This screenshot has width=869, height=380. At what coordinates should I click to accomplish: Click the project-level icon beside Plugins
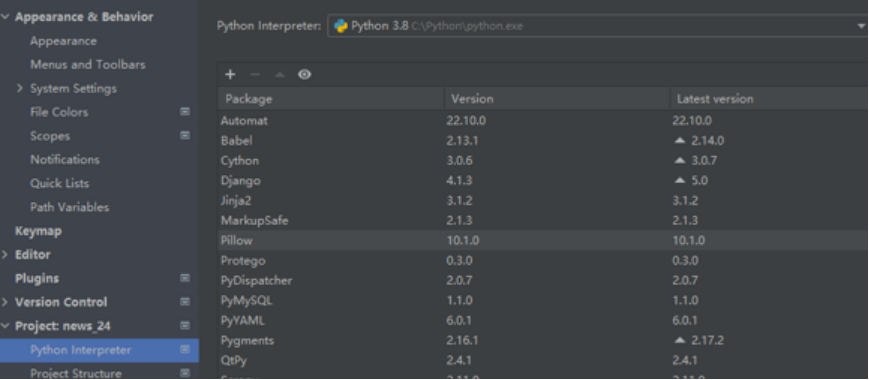185,278
